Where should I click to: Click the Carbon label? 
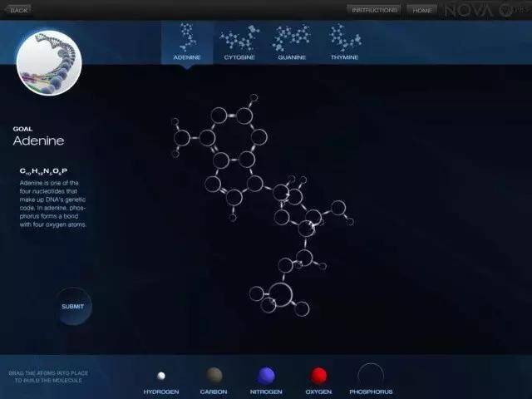coord(214,392)
